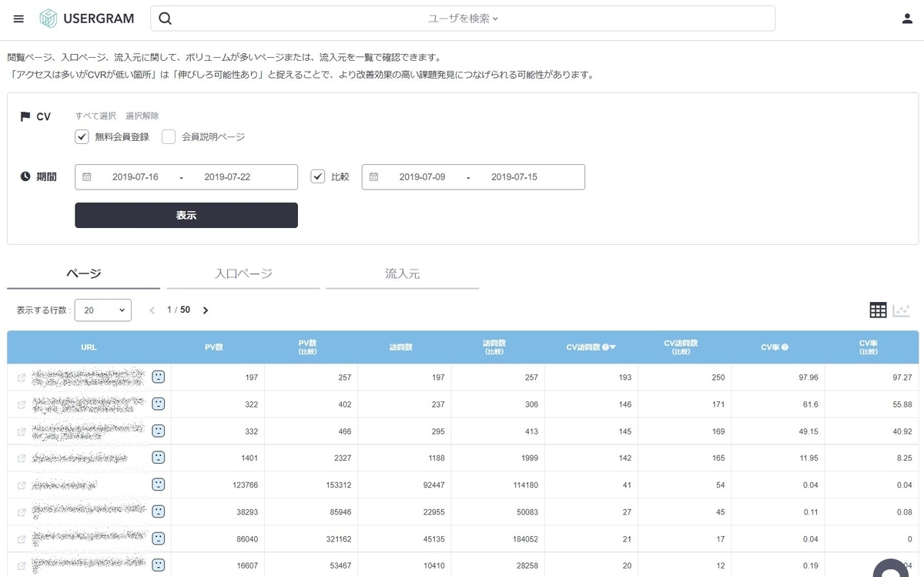924x577 pixels.
Task: Uncheck the 無料会員登録 checkbox
Action: (82, 137)
